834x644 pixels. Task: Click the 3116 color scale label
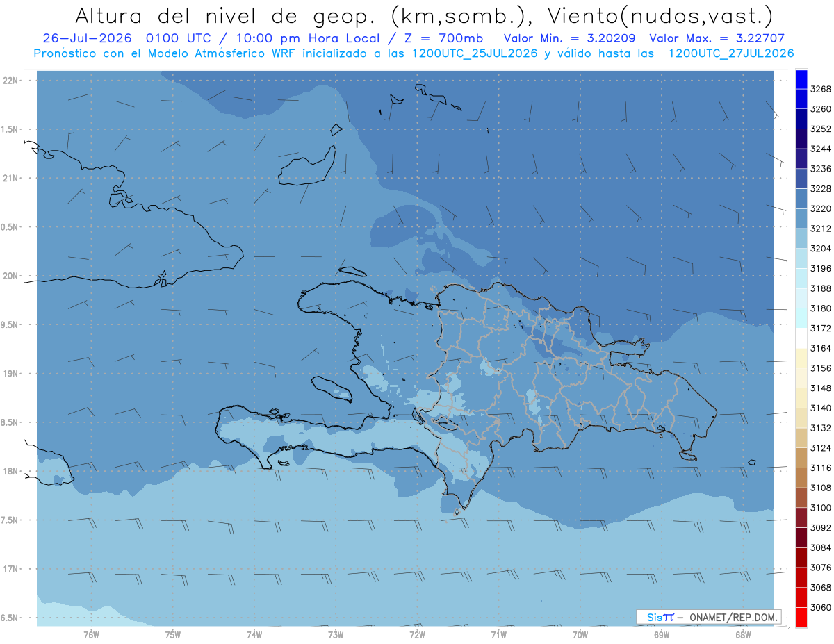pyautogui.click(x=821, y=468)
